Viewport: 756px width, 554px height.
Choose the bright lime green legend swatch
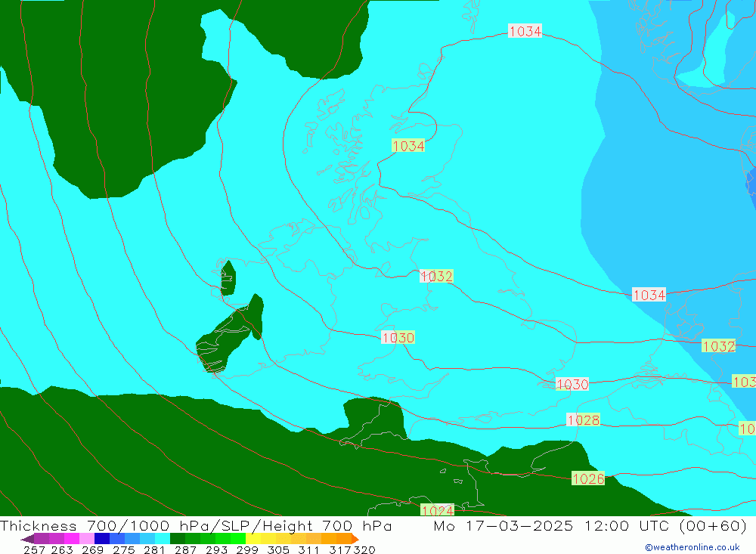click(x=238, y=539)
